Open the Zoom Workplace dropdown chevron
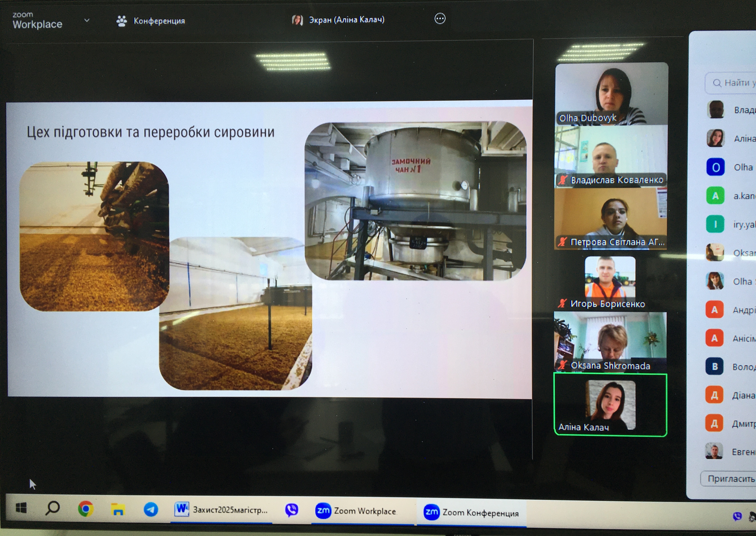756x536 pixels. click(x=87, y=20)
